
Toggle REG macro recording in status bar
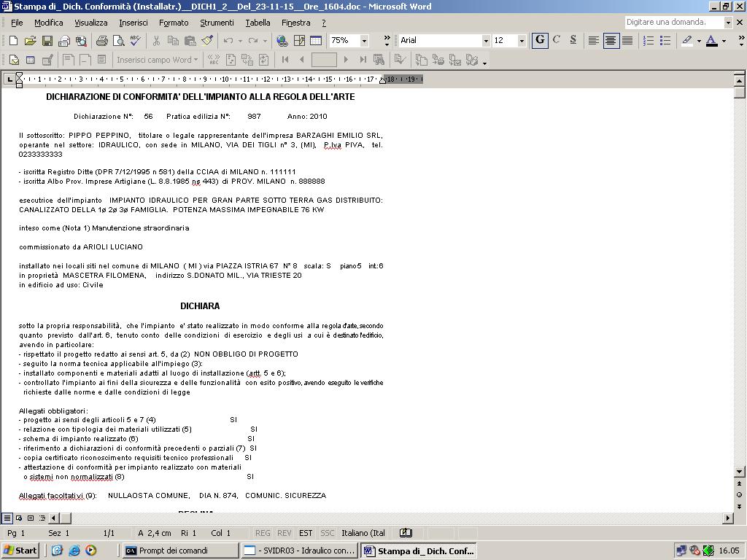(263, 533)
